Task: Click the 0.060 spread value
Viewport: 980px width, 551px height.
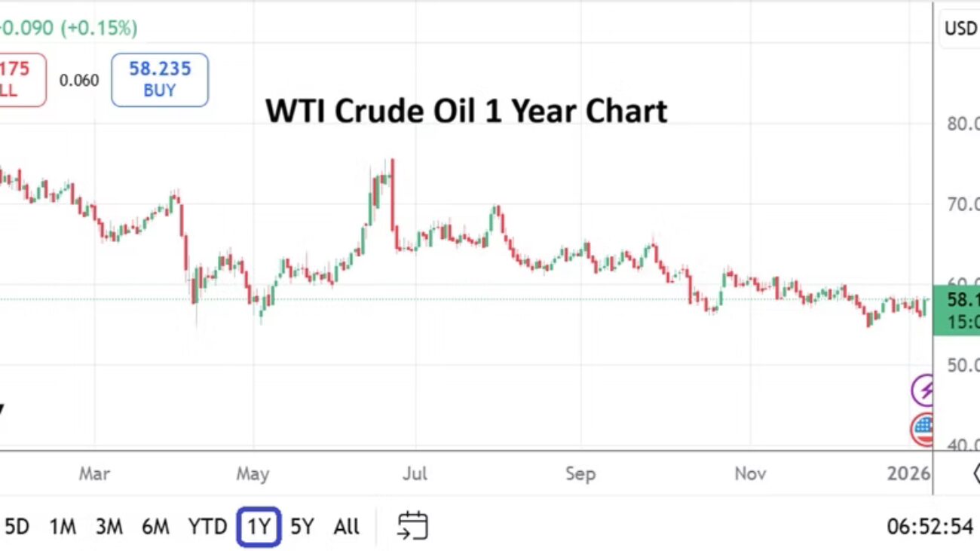Action: click(79, 80)
